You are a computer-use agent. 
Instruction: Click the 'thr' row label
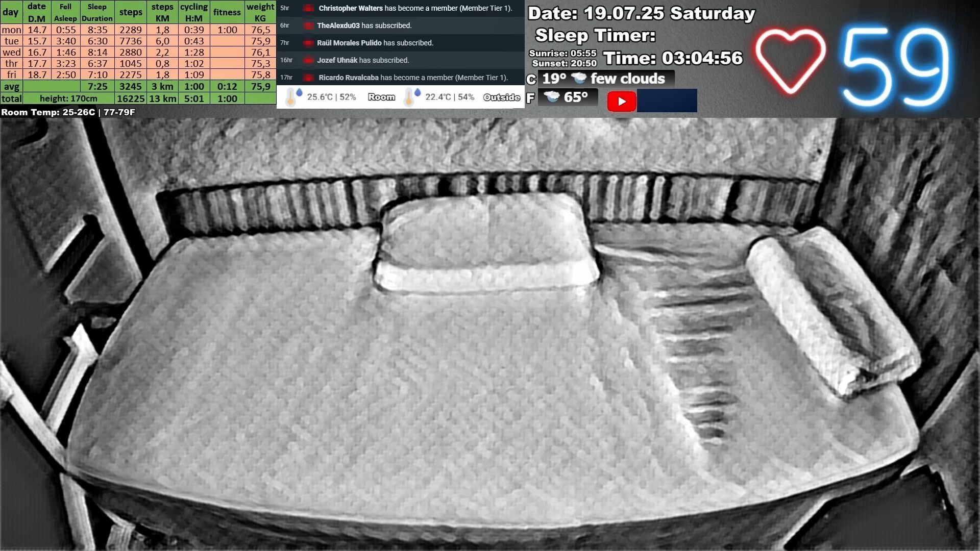(11, 63)
